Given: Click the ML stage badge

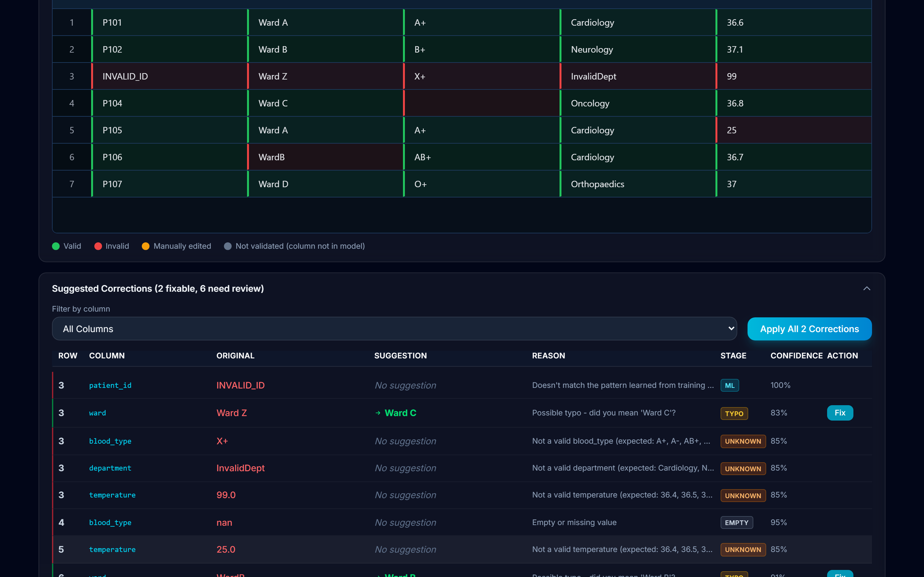Looking at the screenshot, I should point(729,385).
